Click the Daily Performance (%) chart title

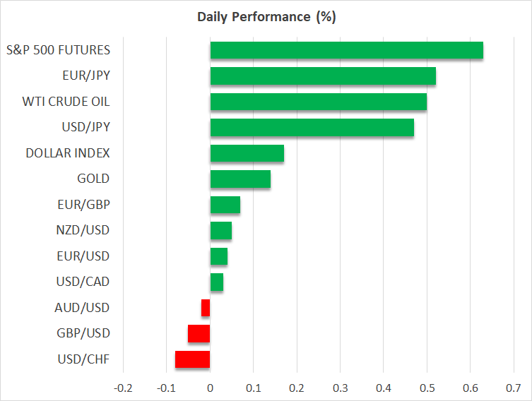tap(266, 17)
